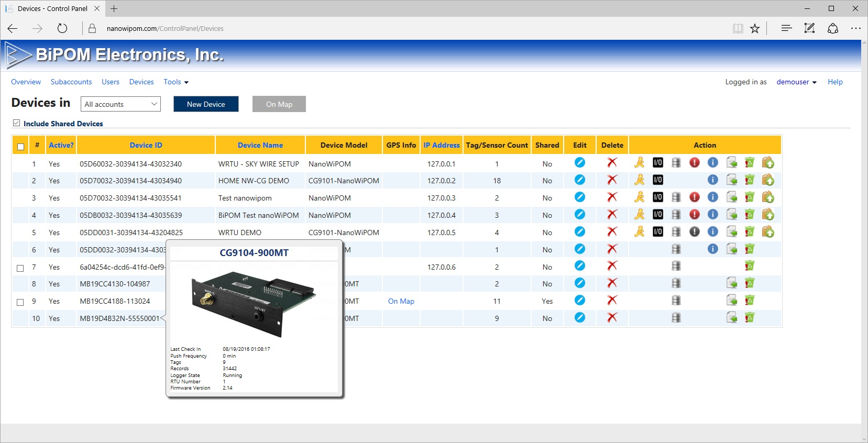This screenshot has height=443, width=868.
Task: Click the yellow running-figure icon in Test nanowipom row
Action: (640, 197)
